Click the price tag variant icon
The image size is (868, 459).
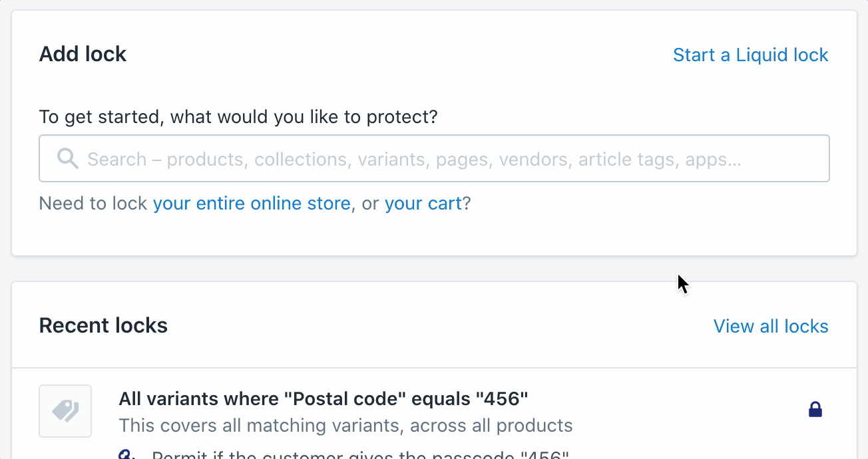click(65, 411)
